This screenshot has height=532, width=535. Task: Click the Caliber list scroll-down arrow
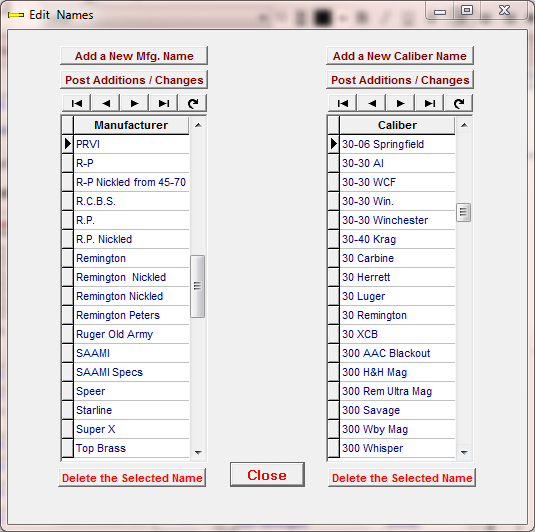tap(464, 452)
